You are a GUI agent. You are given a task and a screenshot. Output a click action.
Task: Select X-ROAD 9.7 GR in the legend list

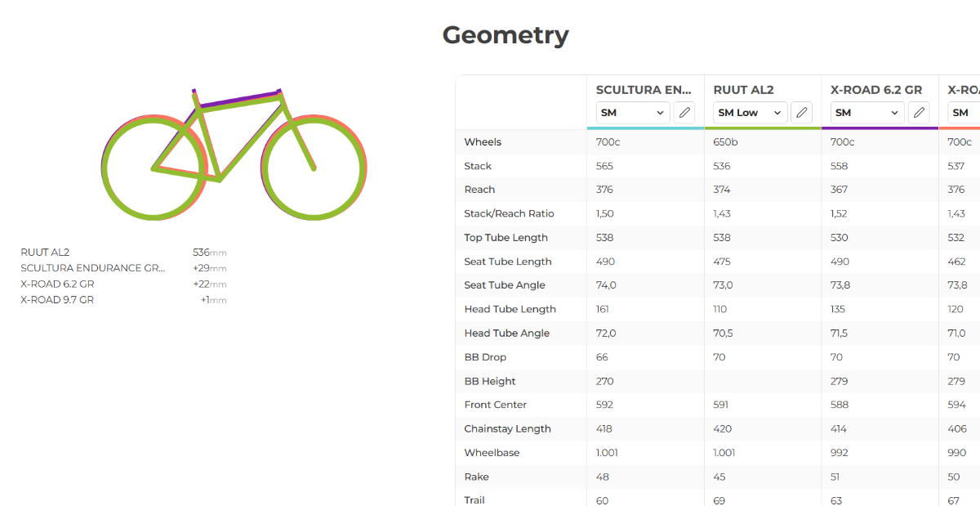[x=57, y=300]
